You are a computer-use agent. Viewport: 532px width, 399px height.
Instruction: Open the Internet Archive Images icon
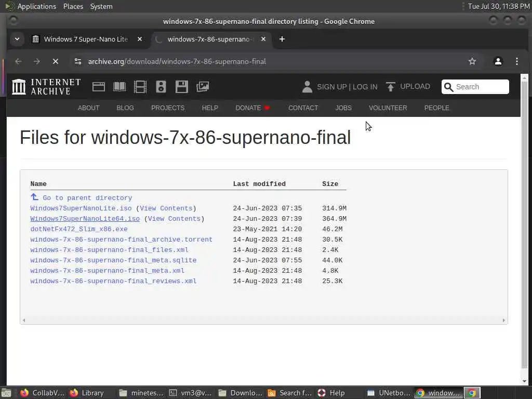point(203,87)
